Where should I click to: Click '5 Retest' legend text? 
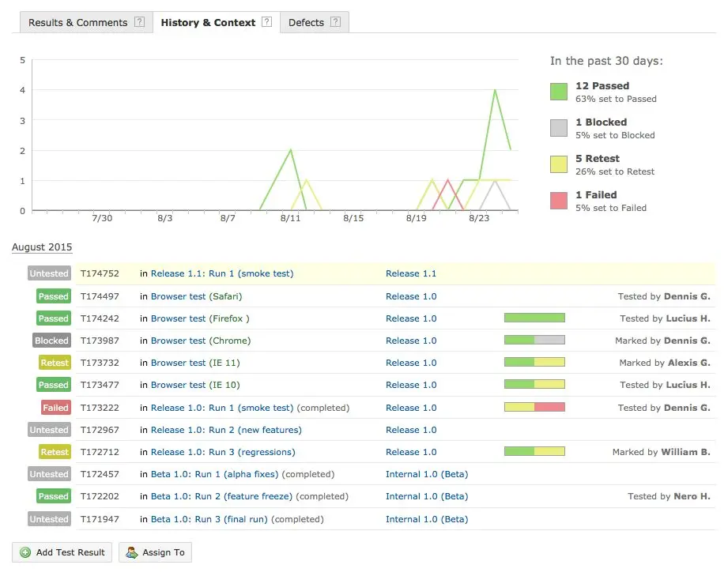click(x=598, y=158)
